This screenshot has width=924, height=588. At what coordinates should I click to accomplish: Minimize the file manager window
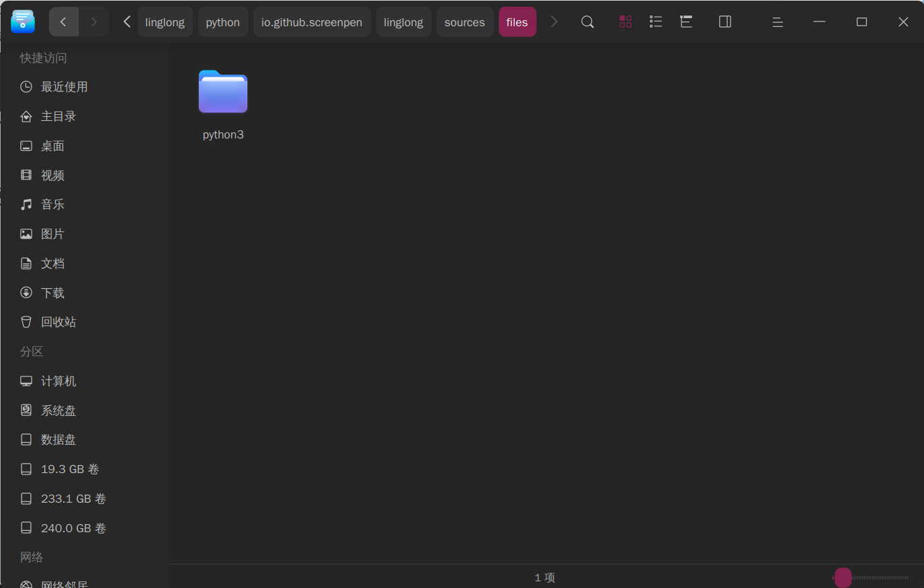point(819,22)
